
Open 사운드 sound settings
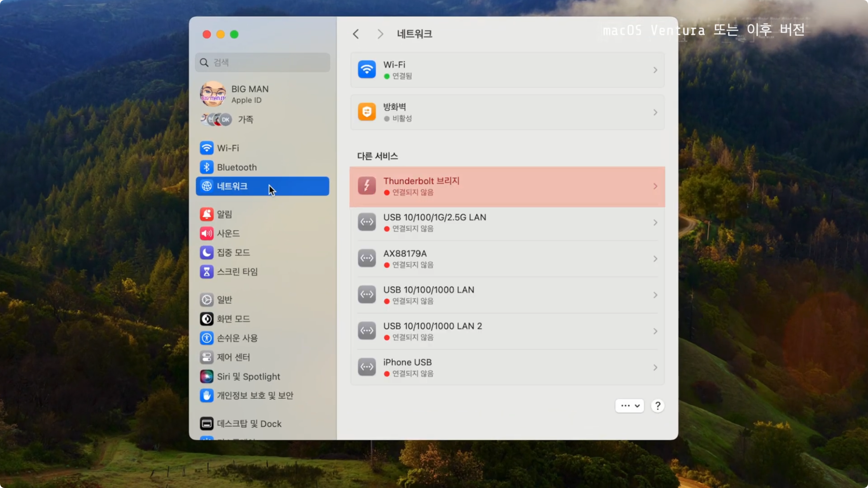[228, 233]
